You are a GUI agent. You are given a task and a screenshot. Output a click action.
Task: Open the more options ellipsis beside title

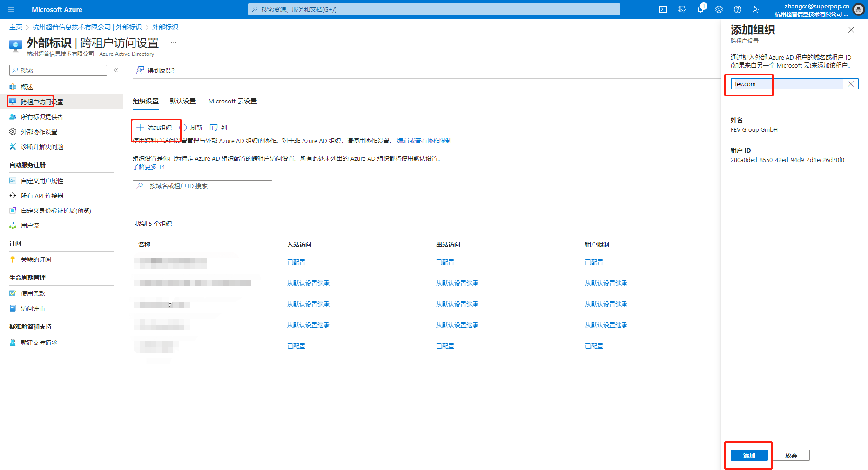(x=174, y=43)
